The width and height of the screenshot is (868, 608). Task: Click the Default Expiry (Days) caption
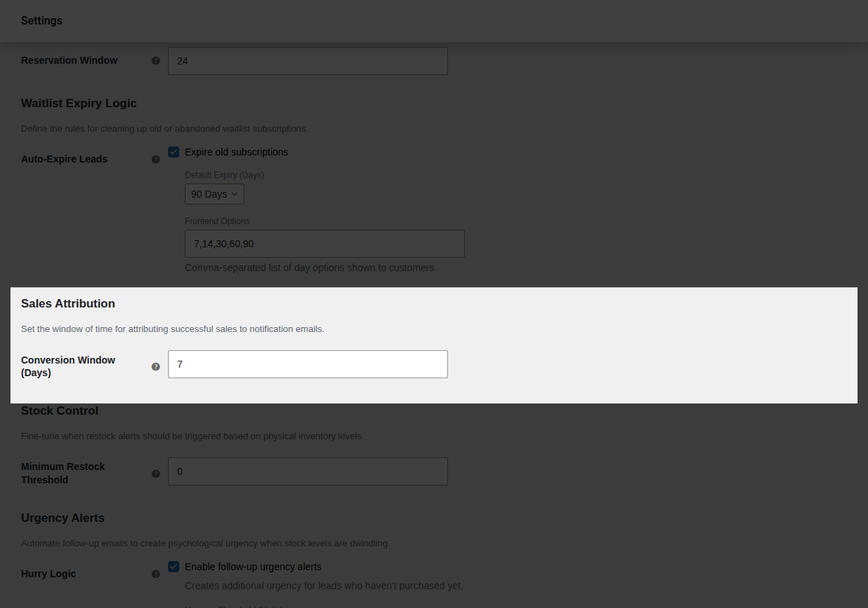coord(225,175)
